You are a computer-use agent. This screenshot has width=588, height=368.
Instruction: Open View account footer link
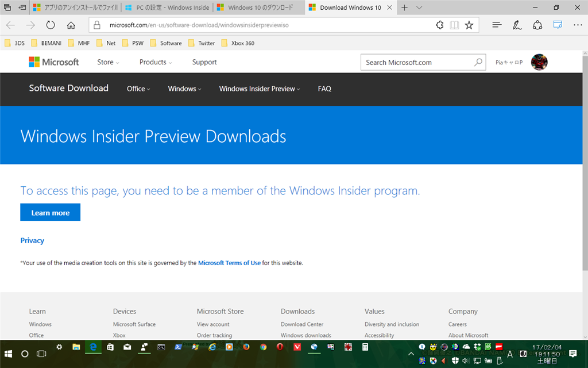click(x=213, y=324)
